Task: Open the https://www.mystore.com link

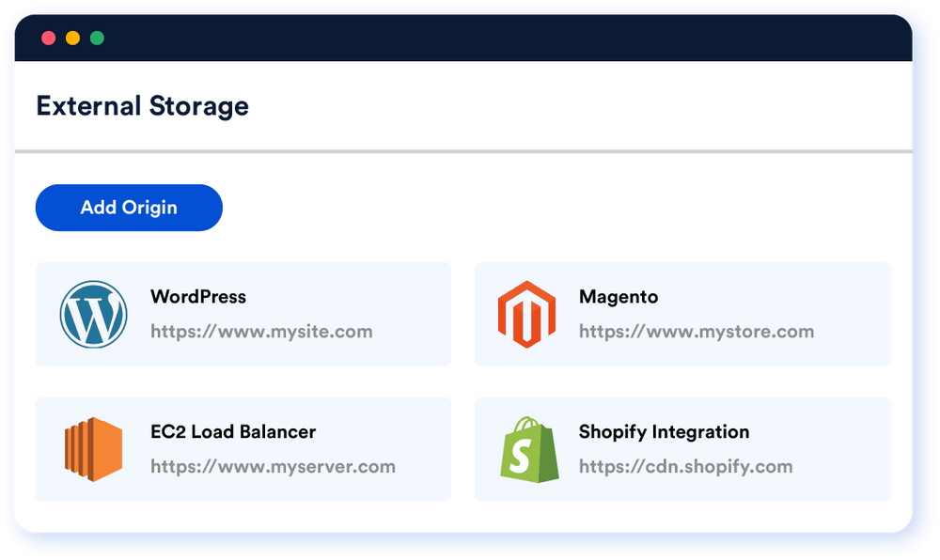Action: pos(697,332)
